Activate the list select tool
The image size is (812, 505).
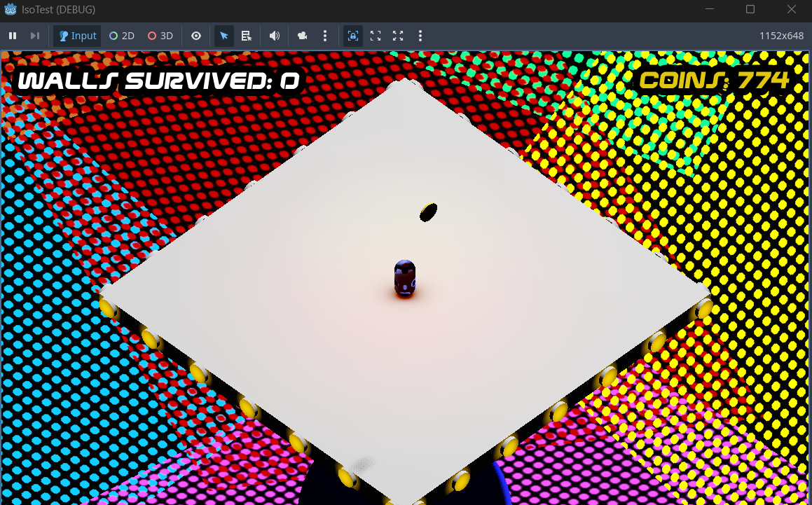247,36
